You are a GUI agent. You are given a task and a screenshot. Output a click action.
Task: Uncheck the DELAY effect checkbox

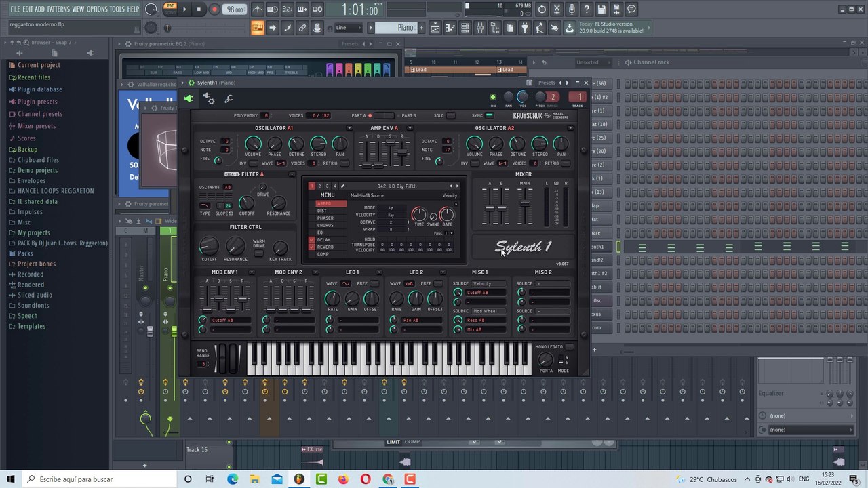click(x=312, y=240)
